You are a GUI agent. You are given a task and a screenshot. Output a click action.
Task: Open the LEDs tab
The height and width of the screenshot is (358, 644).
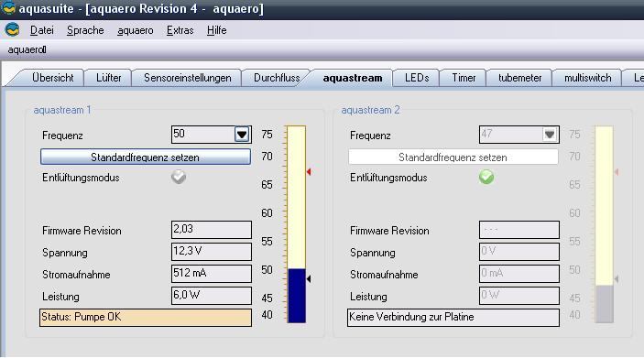pos(417,78)
